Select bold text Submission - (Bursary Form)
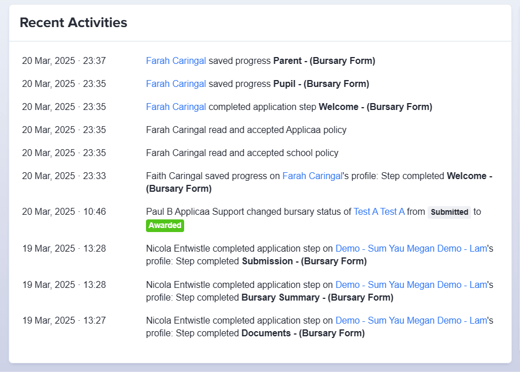 pos(304,261)
